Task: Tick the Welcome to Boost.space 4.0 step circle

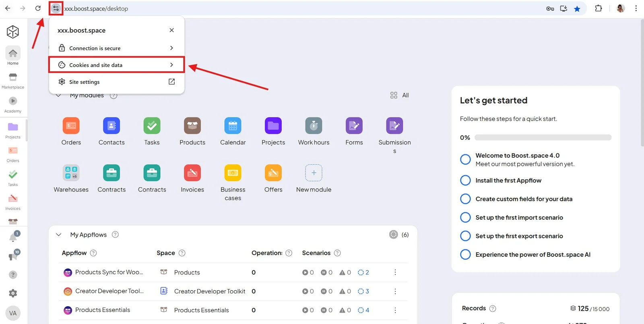Action: [x=465, y=159]
